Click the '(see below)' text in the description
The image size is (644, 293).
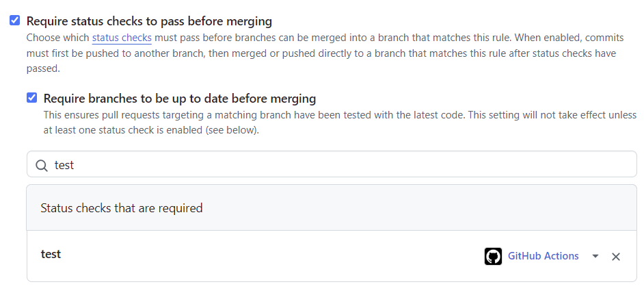tap(231, 129)
